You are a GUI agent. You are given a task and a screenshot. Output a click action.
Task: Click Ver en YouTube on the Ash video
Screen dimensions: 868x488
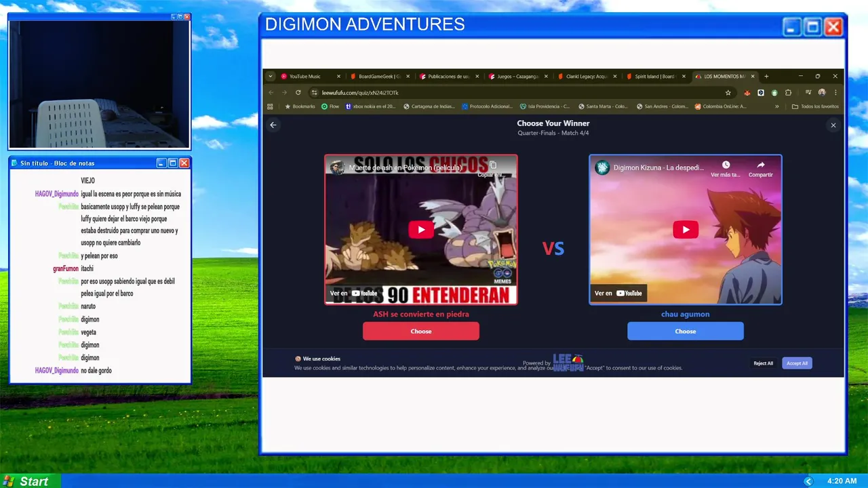coord(354,293)
